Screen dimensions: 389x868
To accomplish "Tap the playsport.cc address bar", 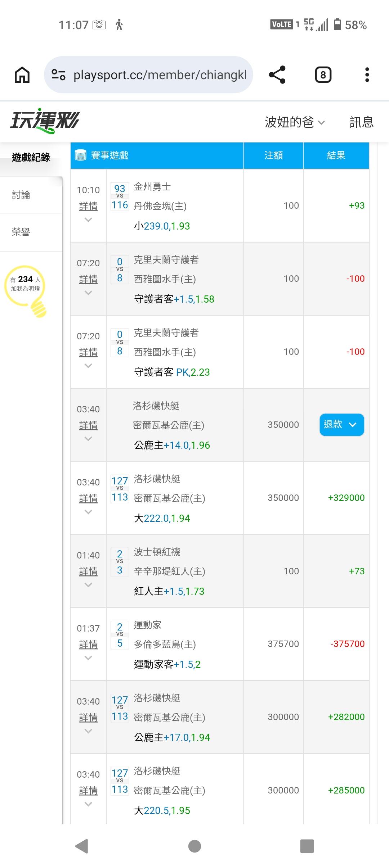I will [x=159, y=75].
